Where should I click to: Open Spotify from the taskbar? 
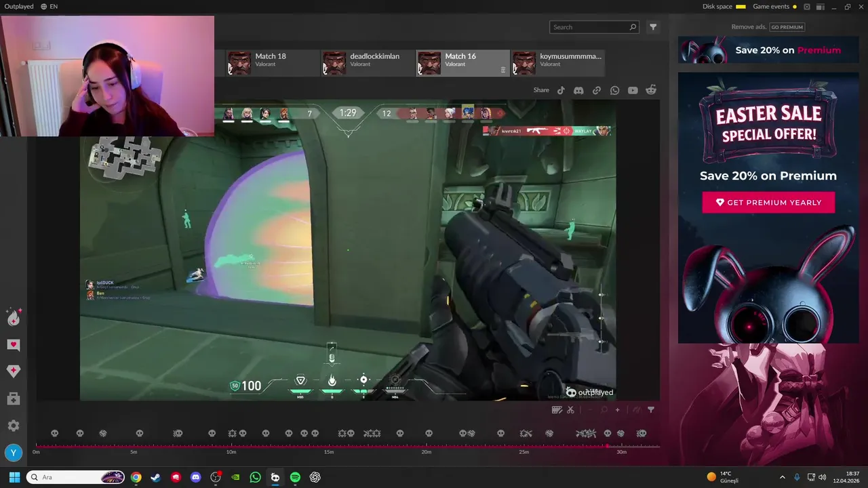[295, 477]
